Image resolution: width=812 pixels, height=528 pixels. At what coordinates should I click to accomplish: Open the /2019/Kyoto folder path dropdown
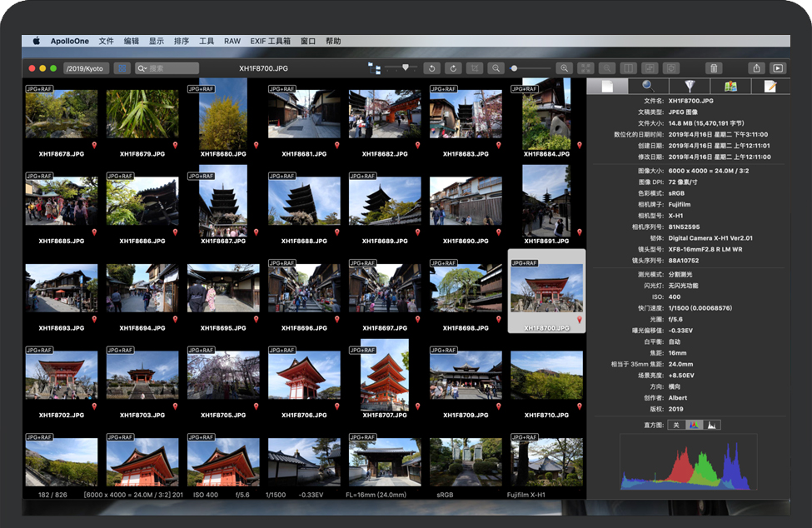point(85,68)
